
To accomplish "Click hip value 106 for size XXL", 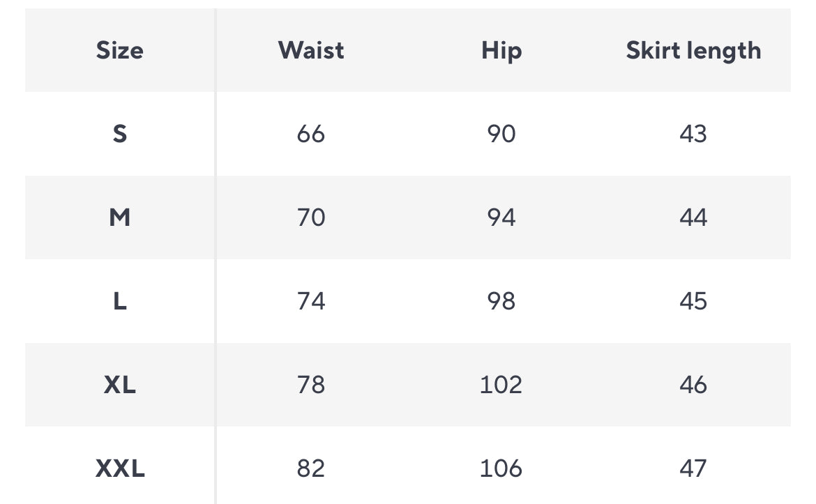I will (501, 468).
